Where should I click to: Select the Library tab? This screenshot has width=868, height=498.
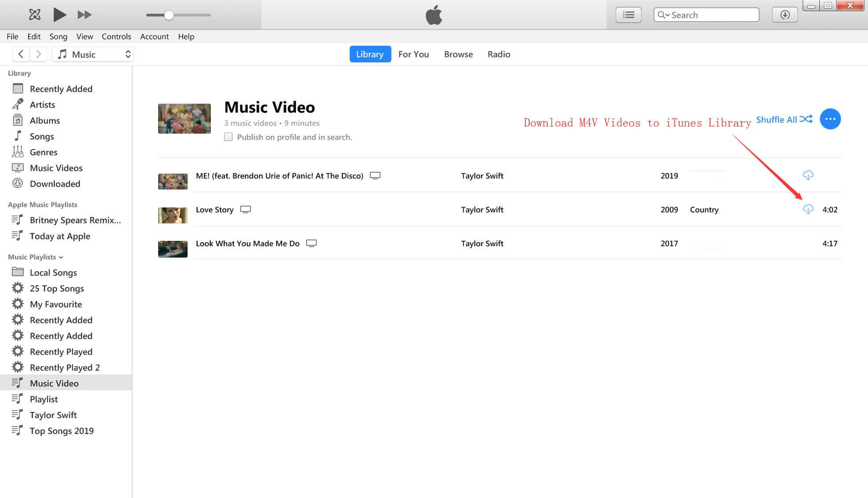tap(369, 54)
